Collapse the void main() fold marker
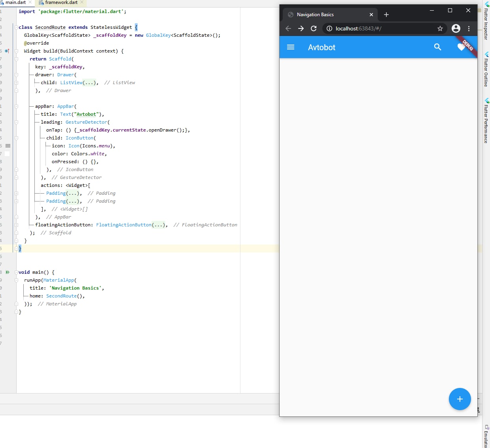The image size is (490, 448). [x=16, y=272]
